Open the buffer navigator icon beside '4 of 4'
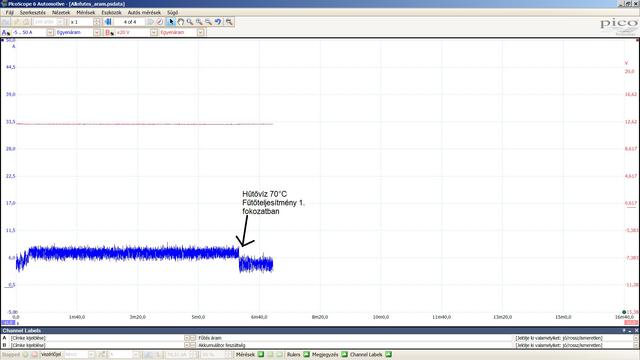640x360 pixels. [x=108, y=22]
